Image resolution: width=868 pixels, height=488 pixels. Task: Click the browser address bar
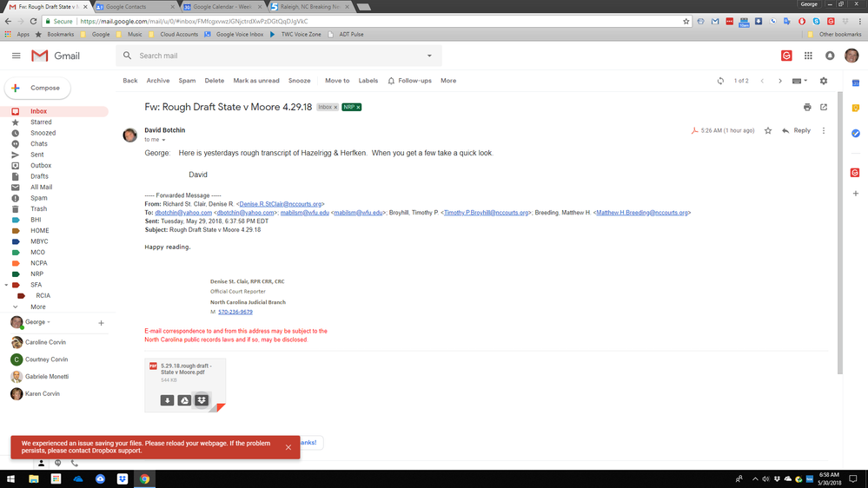point(365,22)
